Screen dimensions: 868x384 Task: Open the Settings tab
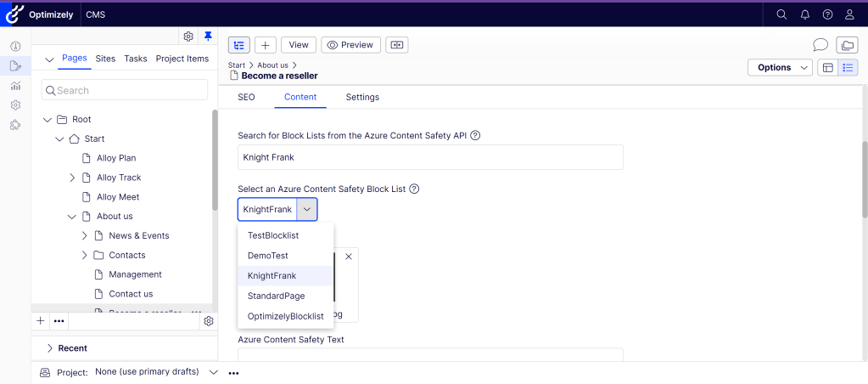click(362, 98)
